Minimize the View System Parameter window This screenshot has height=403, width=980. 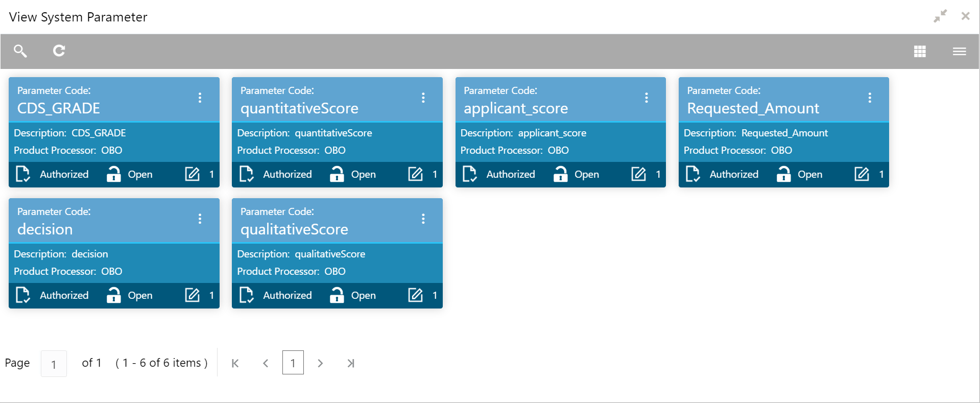[940, 16]
